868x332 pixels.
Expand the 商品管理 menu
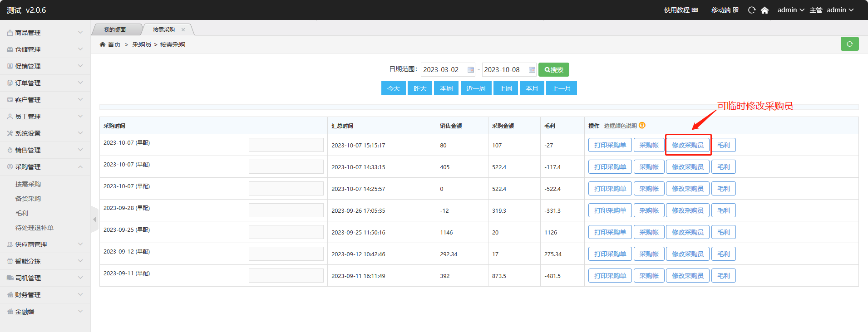45,33
